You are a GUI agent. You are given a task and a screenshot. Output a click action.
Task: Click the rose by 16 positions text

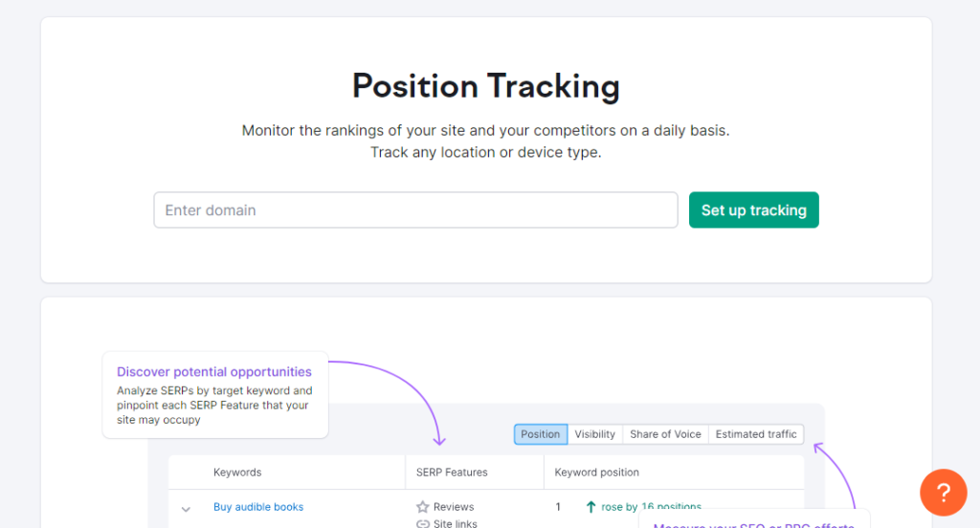tap(651, 507)
